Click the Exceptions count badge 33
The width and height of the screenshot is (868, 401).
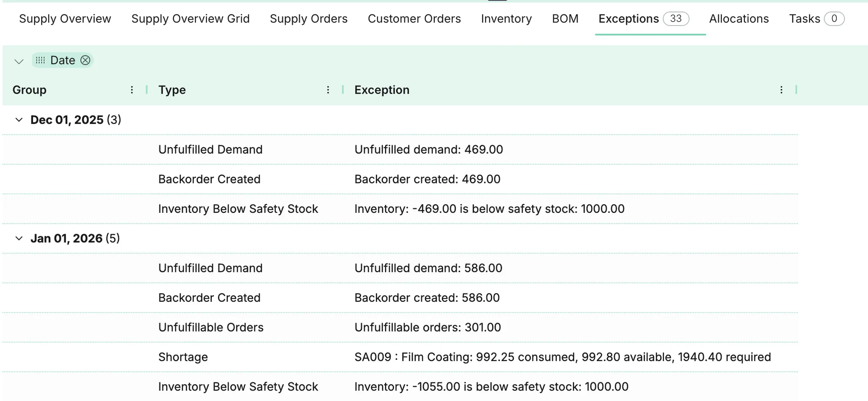[676, 19]
